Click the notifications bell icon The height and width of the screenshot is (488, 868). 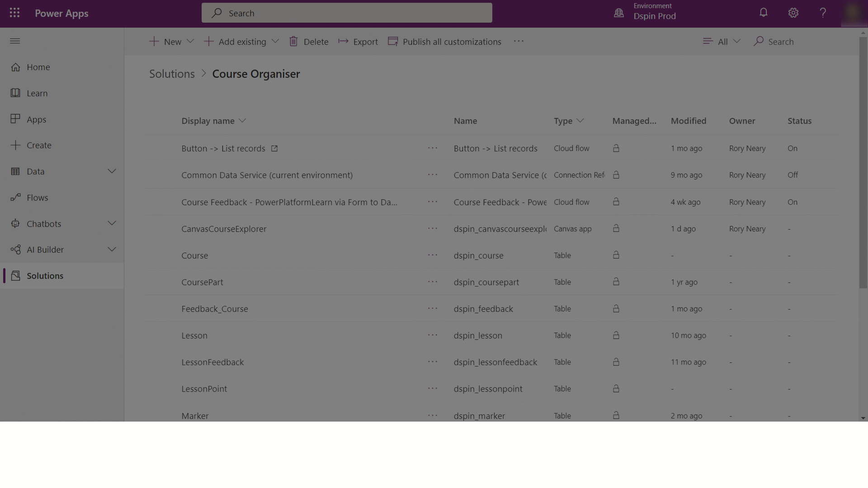tap(764, 13)
